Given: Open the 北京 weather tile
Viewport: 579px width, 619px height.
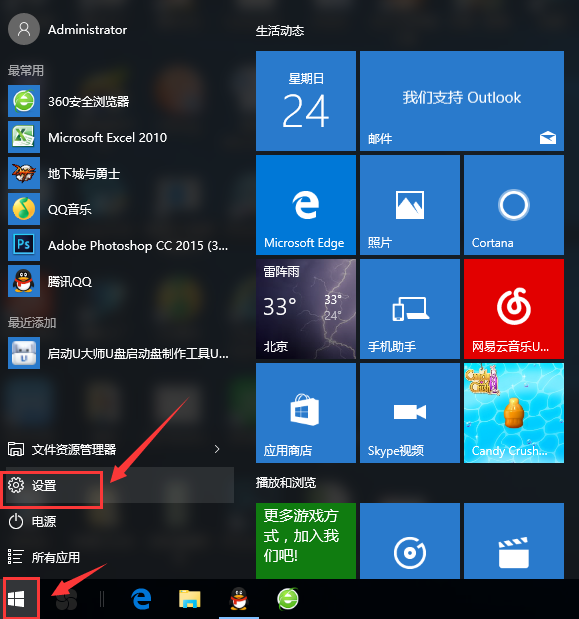Looking at the screenshot, I should coord(305,309).
